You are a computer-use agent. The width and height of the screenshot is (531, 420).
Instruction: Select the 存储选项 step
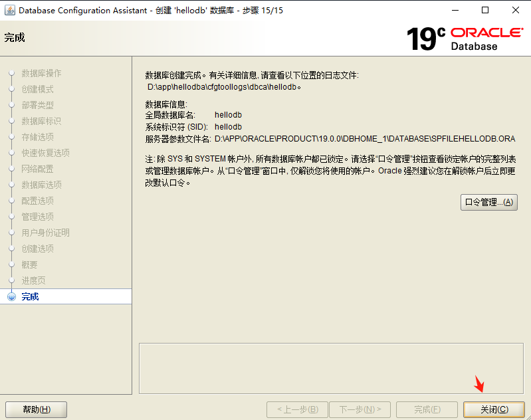pyautogui.click(x=37, y=137)
